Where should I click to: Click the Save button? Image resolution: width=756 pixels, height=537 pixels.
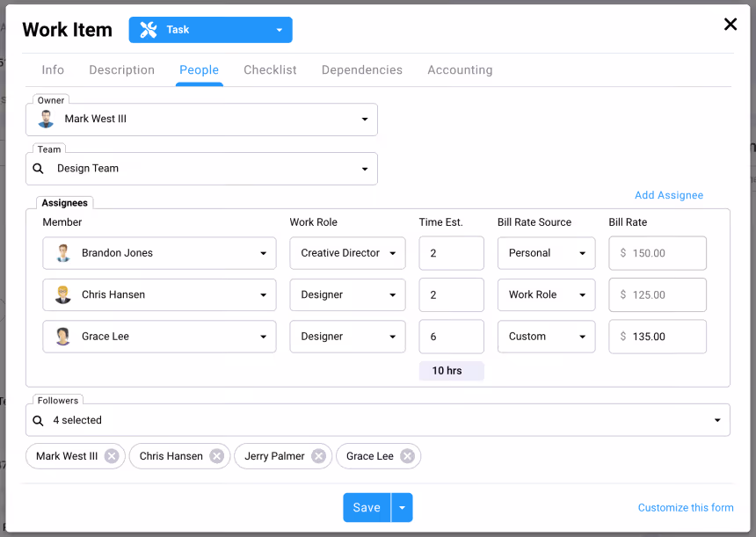[x=367, y=508]
